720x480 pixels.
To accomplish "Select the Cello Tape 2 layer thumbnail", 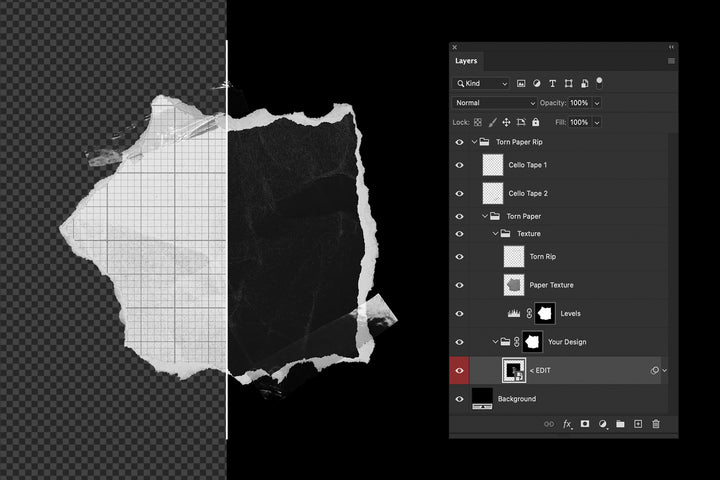I will click(x=493, y=193).
